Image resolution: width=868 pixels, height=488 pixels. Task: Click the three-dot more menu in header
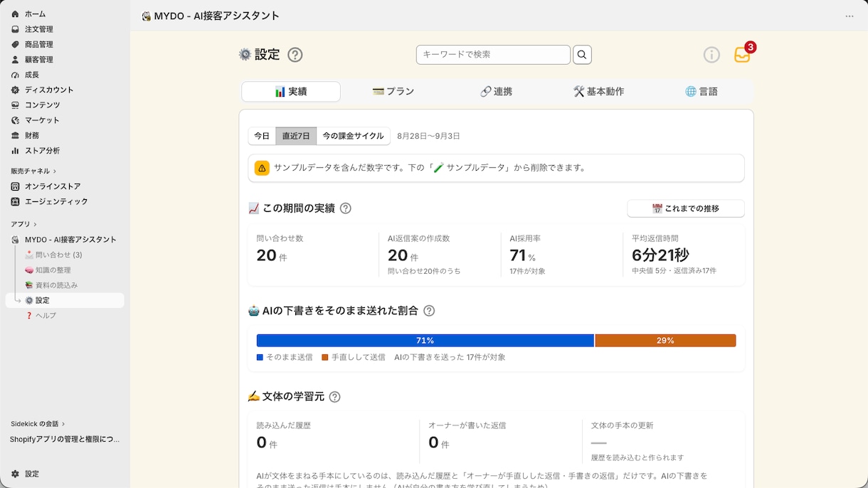[x=850, y=16]
